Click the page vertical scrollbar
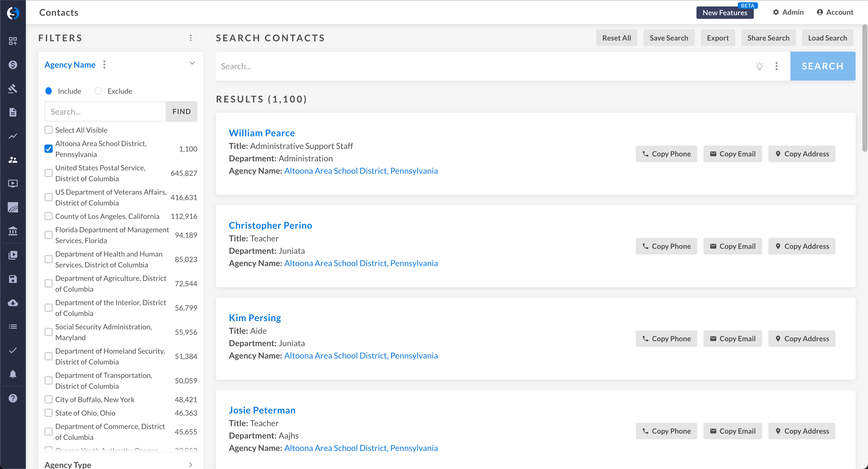The height and width of the screenshot is (469, 868). coord(864,88)
